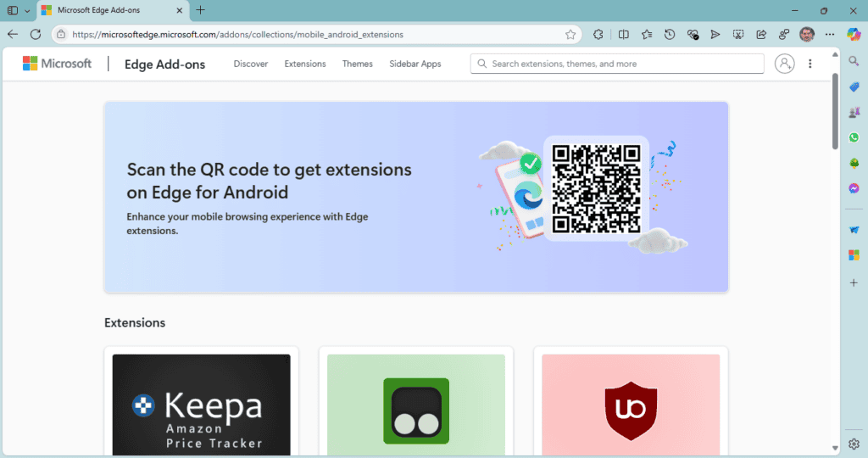868x458 pixels.
Task: Open a new tab
Action: point(200,10)
